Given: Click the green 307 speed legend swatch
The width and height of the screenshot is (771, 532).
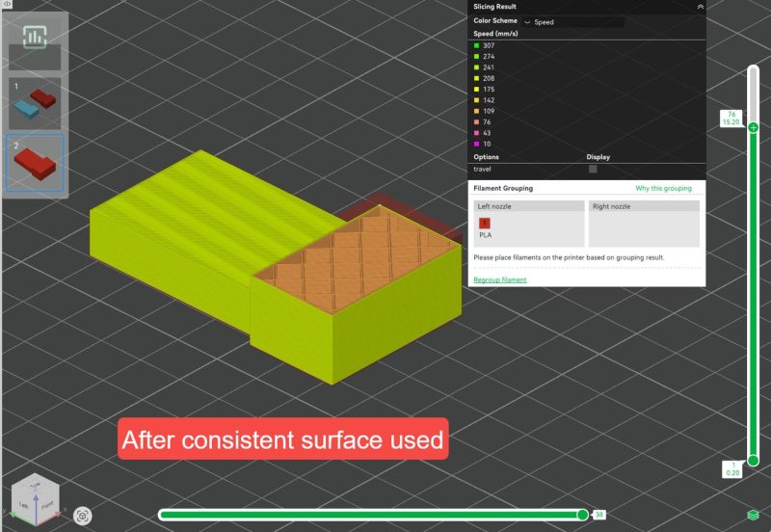Looking at the screenshot, I should coord(476,44).
